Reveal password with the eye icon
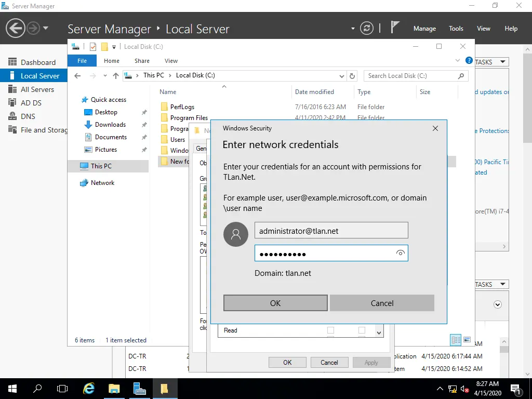Screen dimensions: 532x399 click(x=401, y=253)
